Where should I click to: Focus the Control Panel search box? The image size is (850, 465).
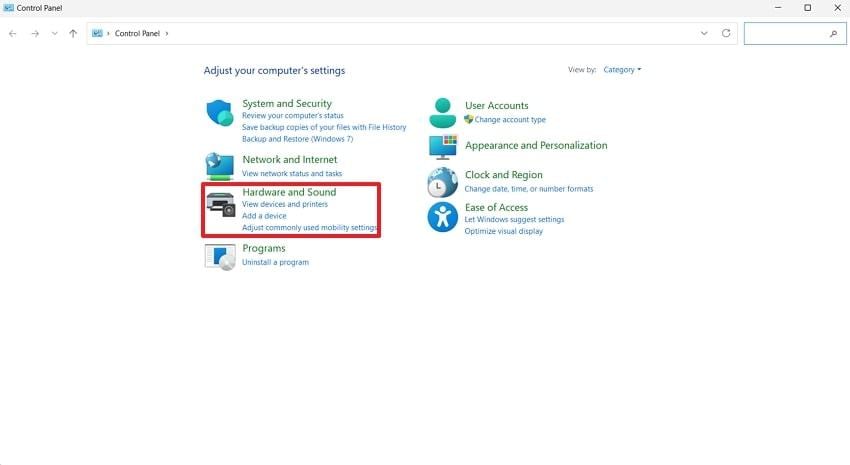pyautogui.click(x=795, y=34)
